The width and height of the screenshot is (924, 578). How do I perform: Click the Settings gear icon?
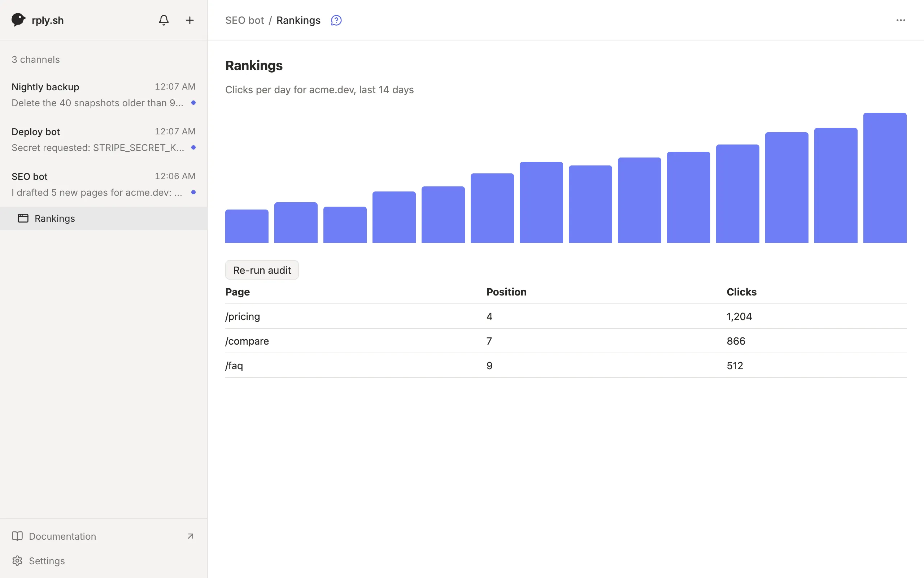(x=17, y=560)
